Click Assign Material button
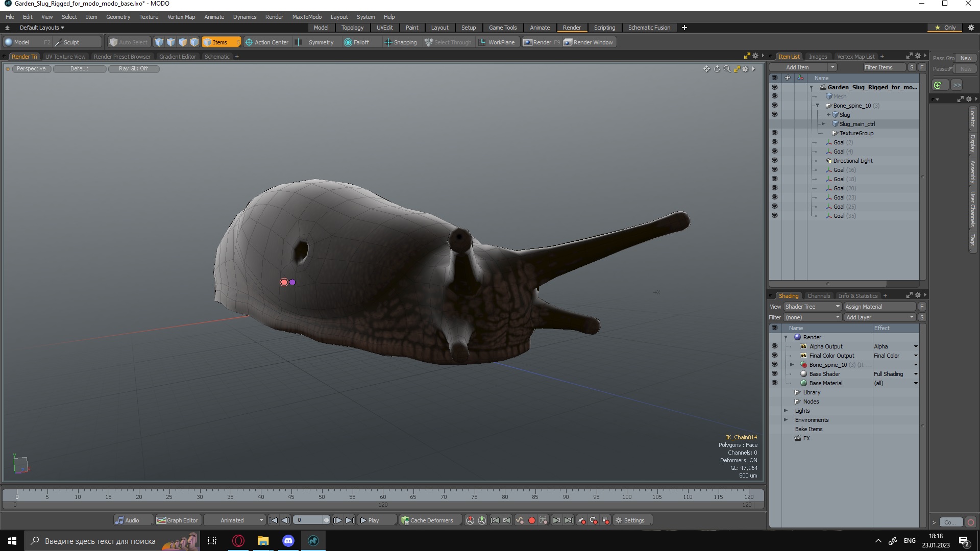The image size is (980, 551). (880, 307)
